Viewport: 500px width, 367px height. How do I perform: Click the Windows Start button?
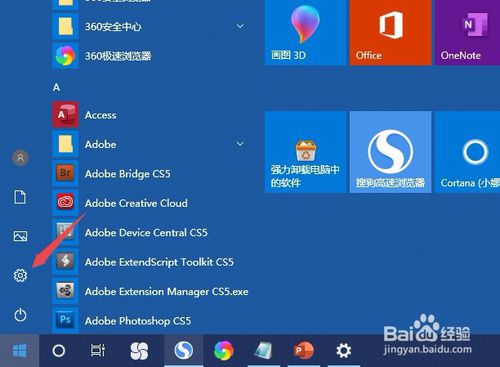click(19, 351)
